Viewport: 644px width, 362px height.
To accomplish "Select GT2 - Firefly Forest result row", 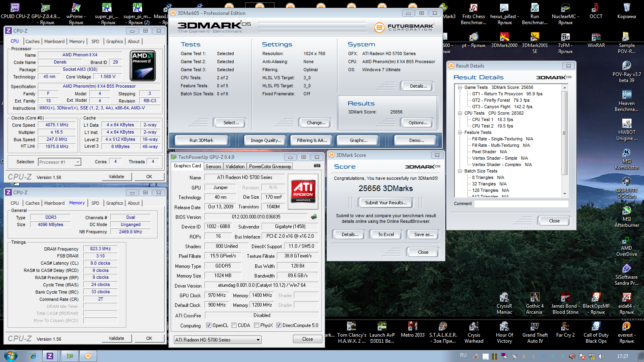I will pyautogui.click(x=501, y=100).
